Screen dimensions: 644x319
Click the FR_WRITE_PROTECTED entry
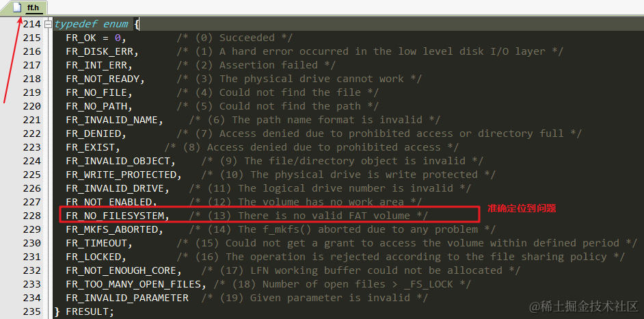click(x=124, y=175)
